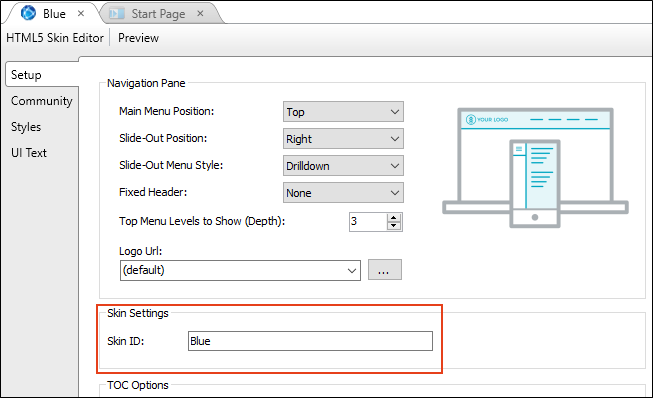Screen dimensions: 653x398
Task: Click the Blue skin tab icon
Action: (x=28, y=13)
